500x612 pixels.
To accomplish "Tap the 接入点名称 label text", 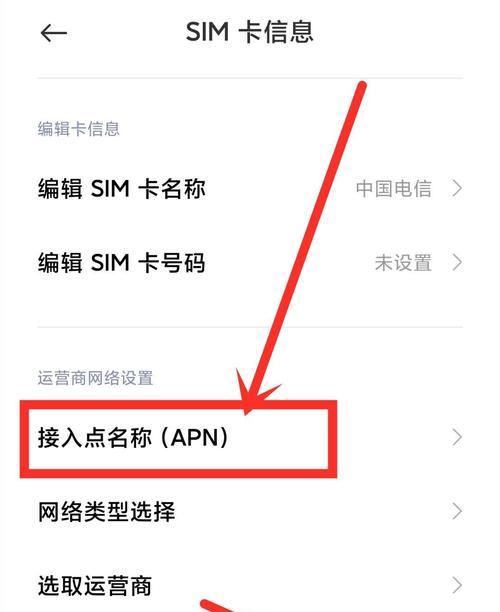I will pos(95,437).
